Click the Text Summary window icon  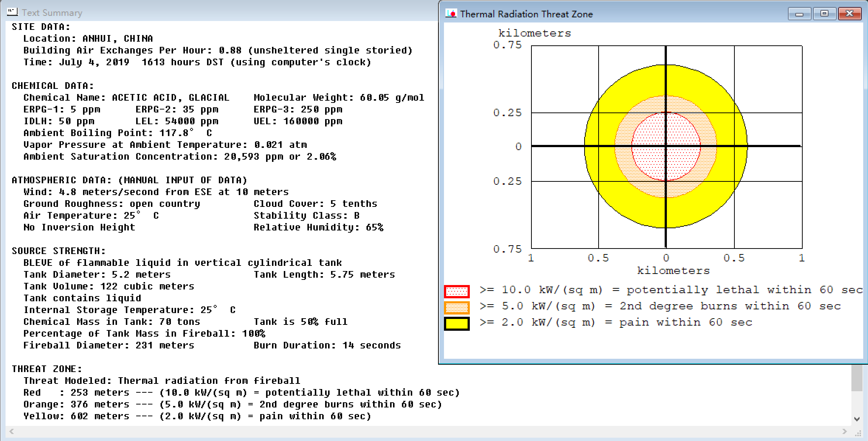(x=12, y=12)
